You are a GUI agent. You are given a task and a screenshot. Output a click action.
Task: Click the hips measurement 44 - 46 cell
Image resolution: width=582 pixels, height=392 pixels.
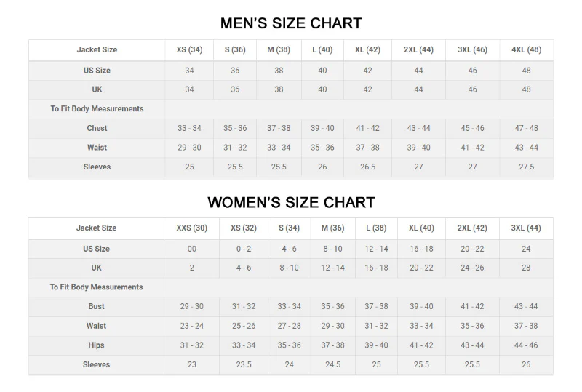click(526, 345)
